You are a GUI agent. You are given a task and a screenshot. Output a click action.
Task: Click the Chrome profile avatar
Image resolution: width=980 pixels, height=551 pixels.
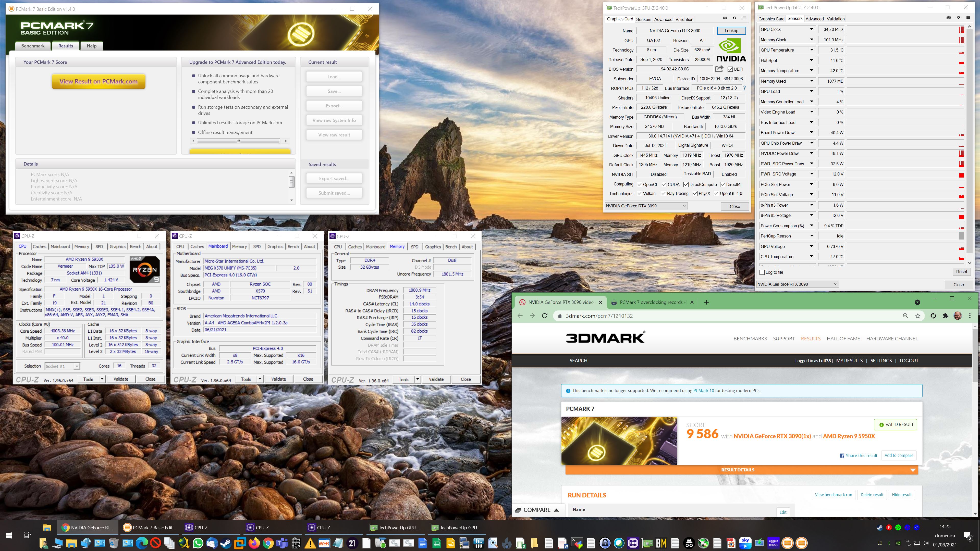point(958,316)
